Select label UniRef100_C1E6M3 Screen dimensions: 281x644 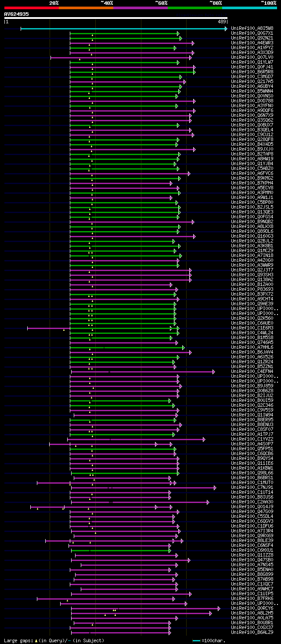click(252, 328)
